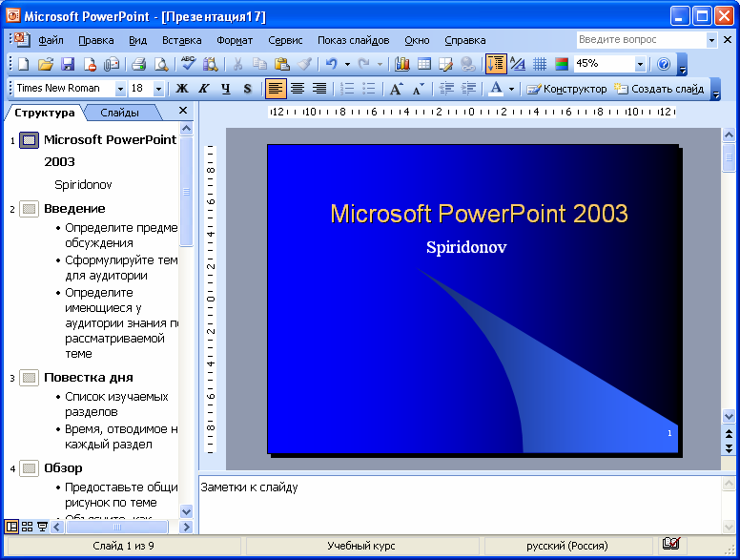Click the Color/Grayscale swatch icon
740x560 pixels.
(562, 65)
